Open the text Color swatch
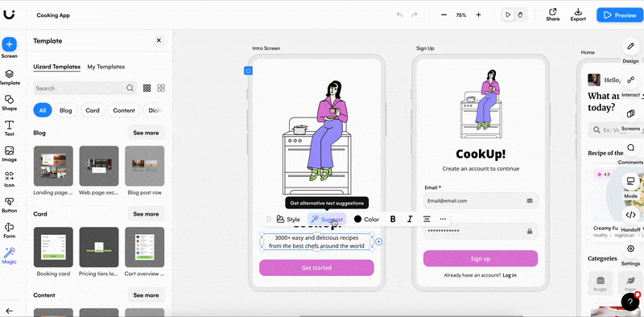The image size is (644, 317). pos(366,220)
